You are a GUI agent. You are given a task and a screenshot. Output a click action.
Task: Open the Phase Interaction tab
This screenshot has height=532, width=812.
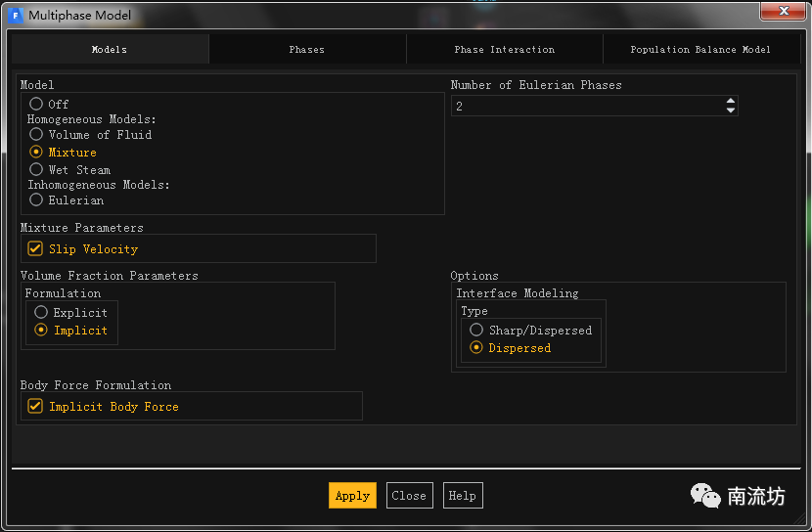click(x=504, y=49)
